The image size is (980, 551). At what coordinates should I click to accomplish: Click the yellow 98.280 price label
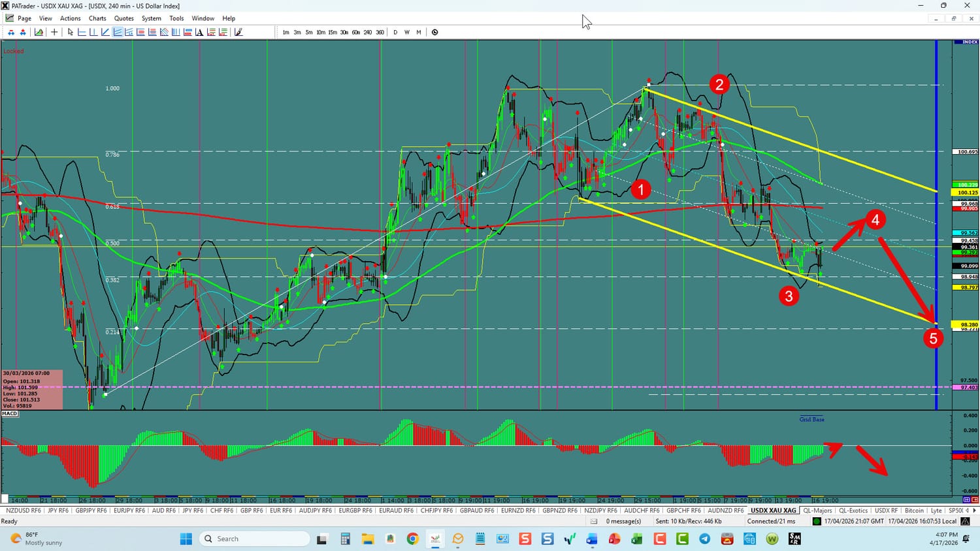coord(968,324)
